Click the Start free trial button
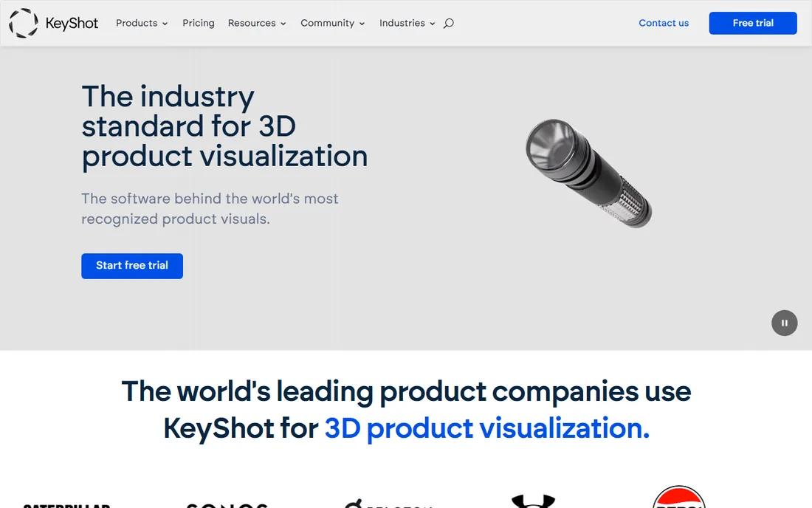This screenshot has width=812, height=508. pyautogui.click(x=132, y=266)
